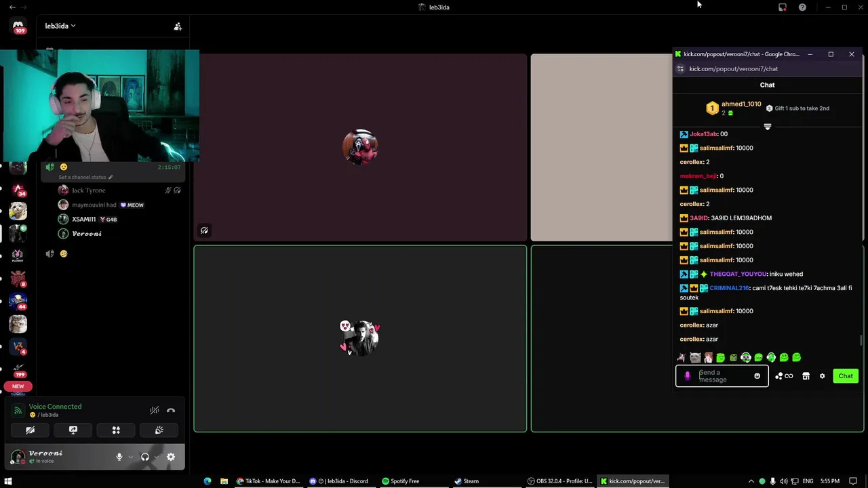Viewport: 868px width, 488px height.
Task: Toggle the camera in Discord voice panel
Action: [30, 430]
